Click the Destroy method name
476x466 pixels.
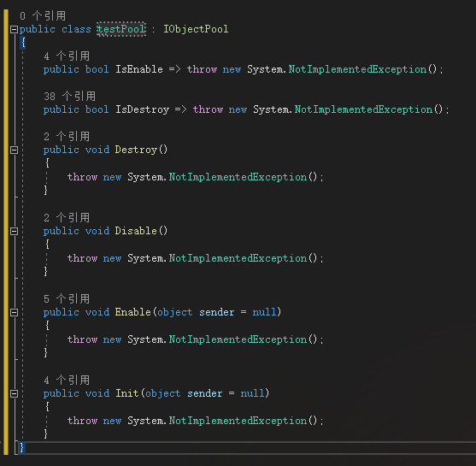point(136,150)
